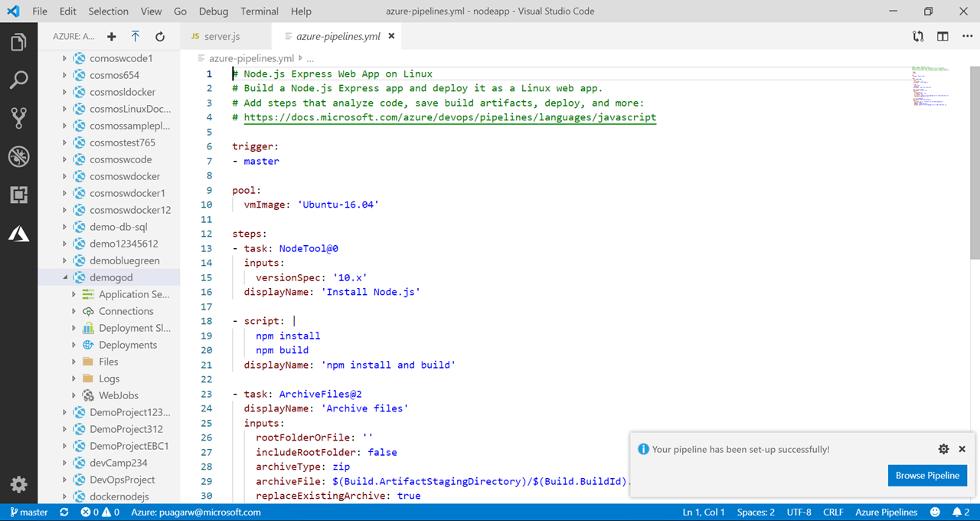
Task: Refresh the Azure App Service list
Action: pos(159,36)
